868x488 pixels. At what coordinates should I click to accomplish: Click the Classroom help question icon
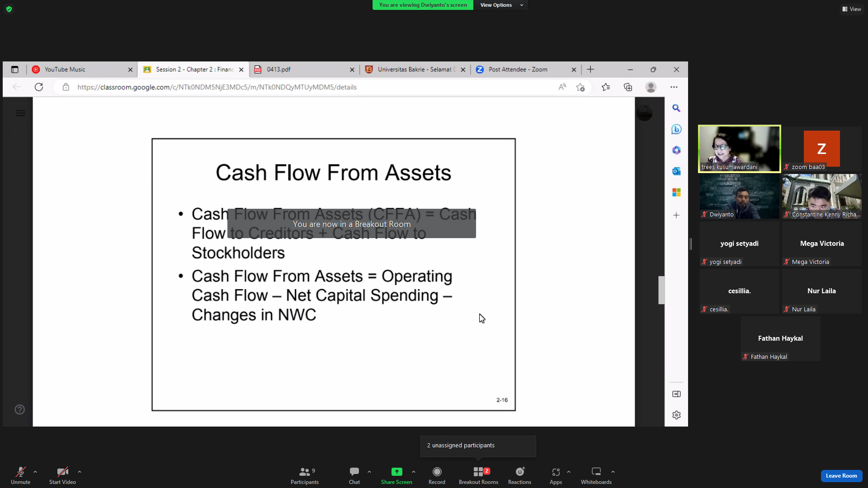click(19, 409)
